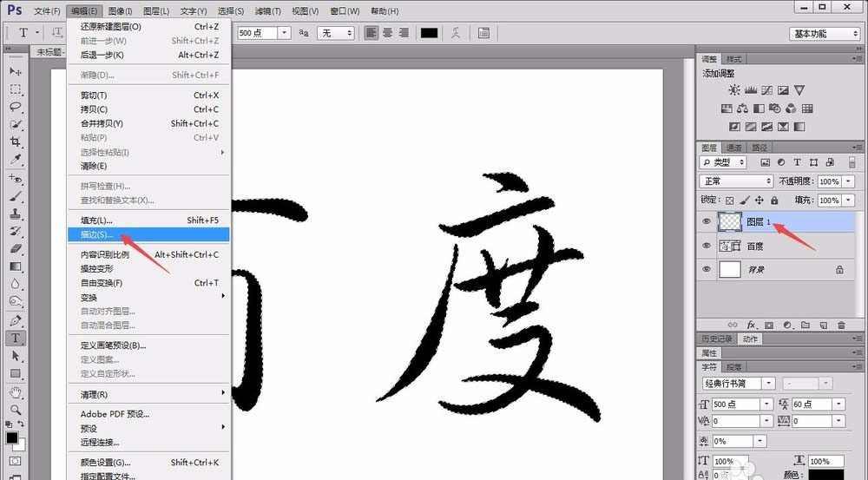Select the Eraser tool
Screen dimensions: 868x480
pos(16,248)
